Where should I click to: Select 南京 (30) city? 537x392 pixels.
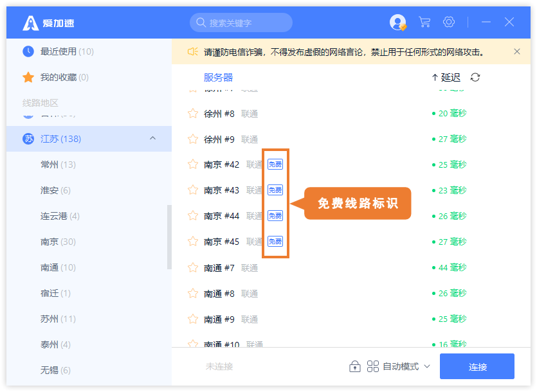[x=89, y=242]
